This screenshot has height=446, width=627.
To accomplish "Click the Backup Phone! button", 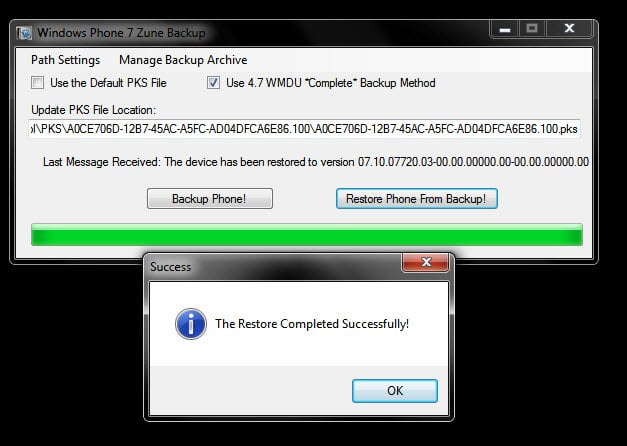I will point(210,199).
